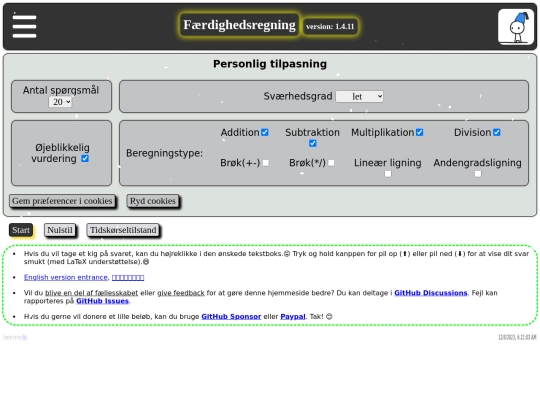Click the 'give feedback' underlined text
This screenshot has width=540, height=405.
tap(181, 293)
